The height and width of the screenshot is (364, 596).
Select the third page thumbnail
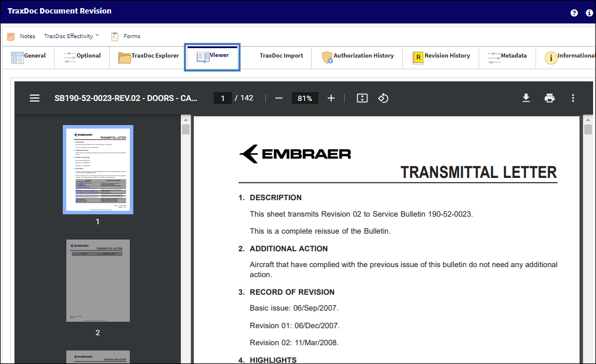pos(98,357)
